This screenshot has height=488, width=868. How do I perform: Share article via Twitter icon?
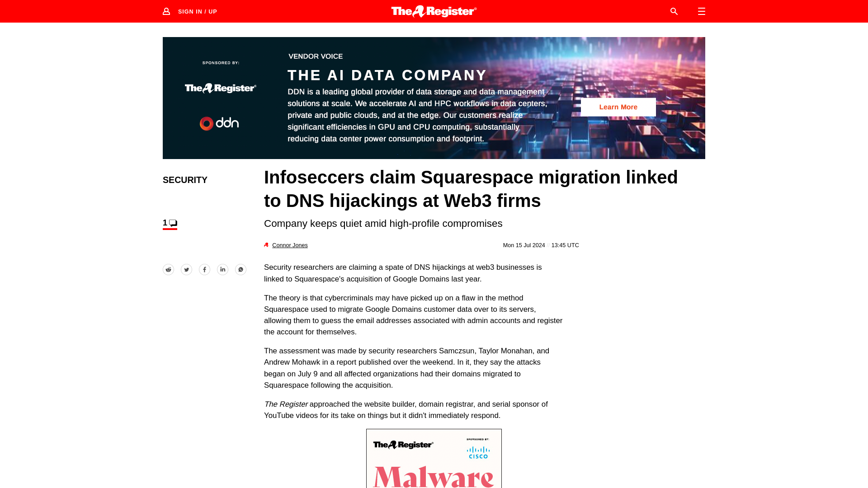click(x=186, y=269)
